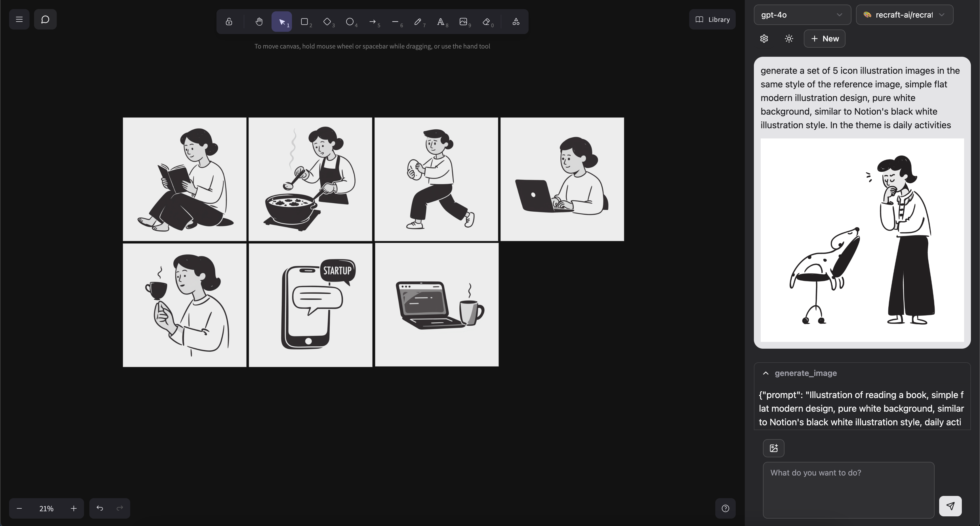Image resolution: width=980 pixels, height=526 pixels.
Task: Select the arrow drawing tool
Action: pyautogui.click(x=373, y=22)
